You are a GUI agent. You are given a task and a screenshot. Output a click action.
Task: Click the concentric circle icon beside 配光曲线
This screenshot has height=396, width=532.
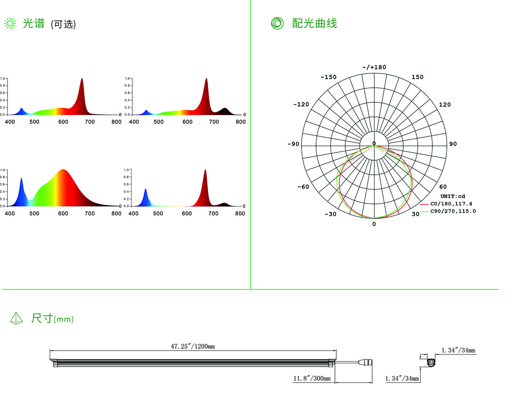[277, 23]
